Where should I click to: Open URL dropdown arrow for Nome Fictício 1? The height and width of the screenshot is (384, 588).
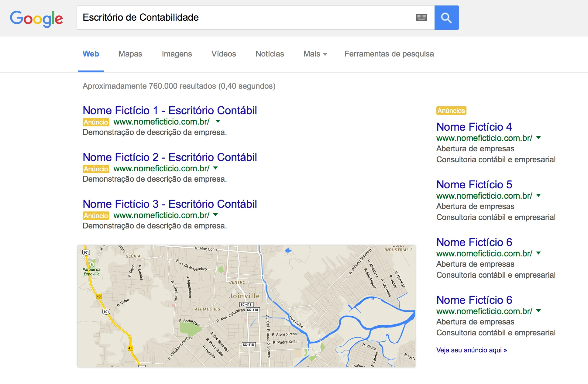(x=218, y=121)
